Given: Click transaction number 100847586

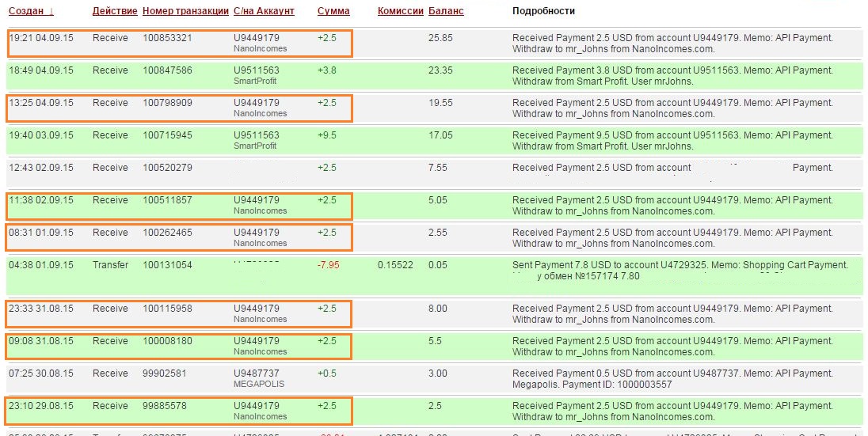Looking at the screenshot, I should 167,70.
